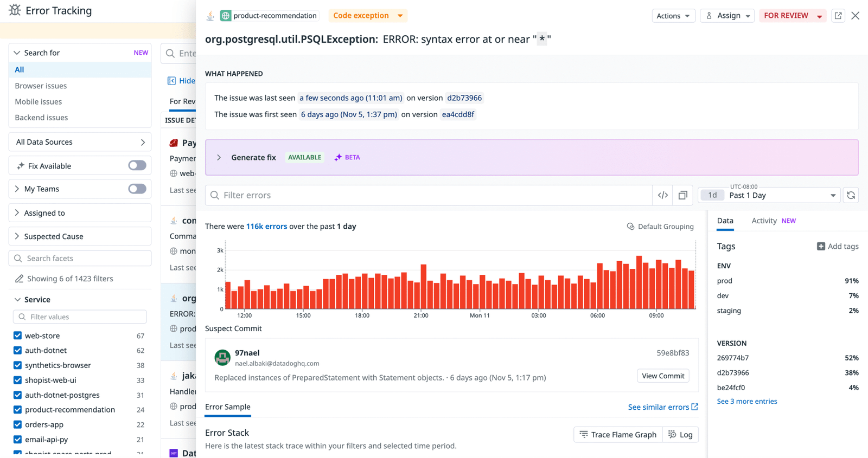Screen dimensions: 868x458
Task: Click the refresh icon beside the time range
Action: click(851, 195)
